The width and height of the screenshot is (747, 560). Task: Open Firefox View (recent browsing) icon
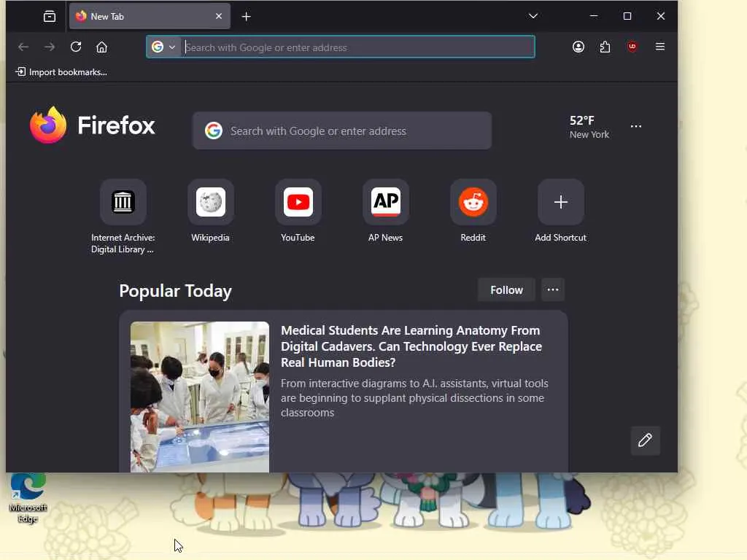click(50, 17)
